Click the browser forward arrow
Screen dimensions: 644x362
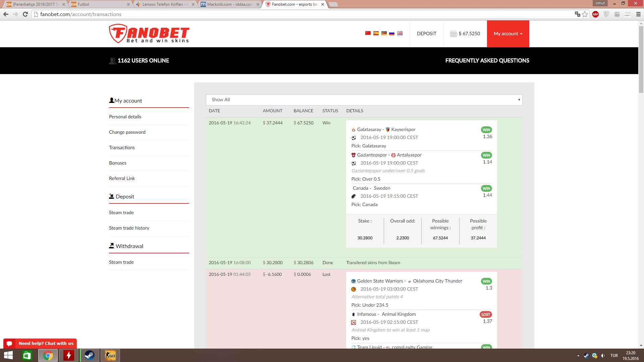pos(15,14)
